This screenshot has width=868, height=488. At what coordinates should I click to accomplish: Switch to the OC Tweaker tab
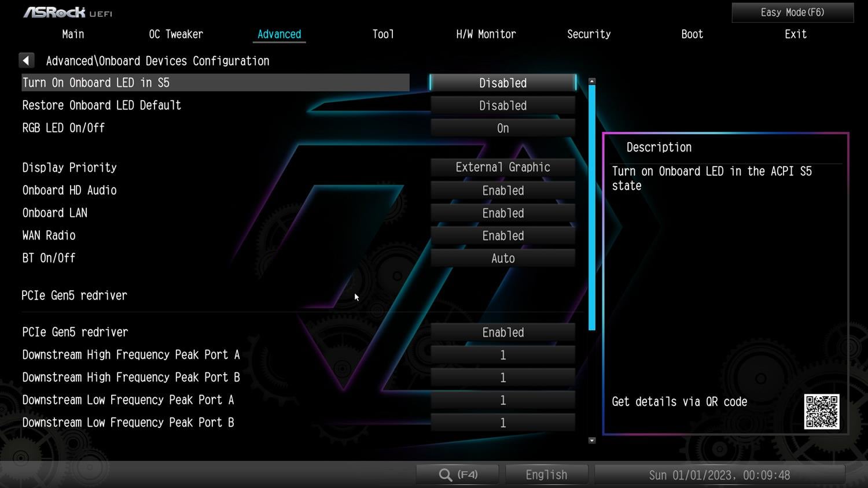point(176,34)
